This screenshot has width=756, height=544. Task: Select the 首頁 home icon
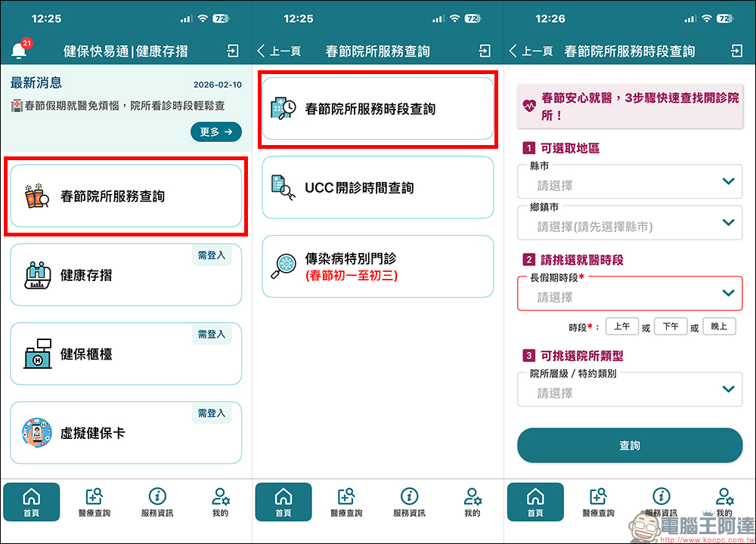coord(32,501)
